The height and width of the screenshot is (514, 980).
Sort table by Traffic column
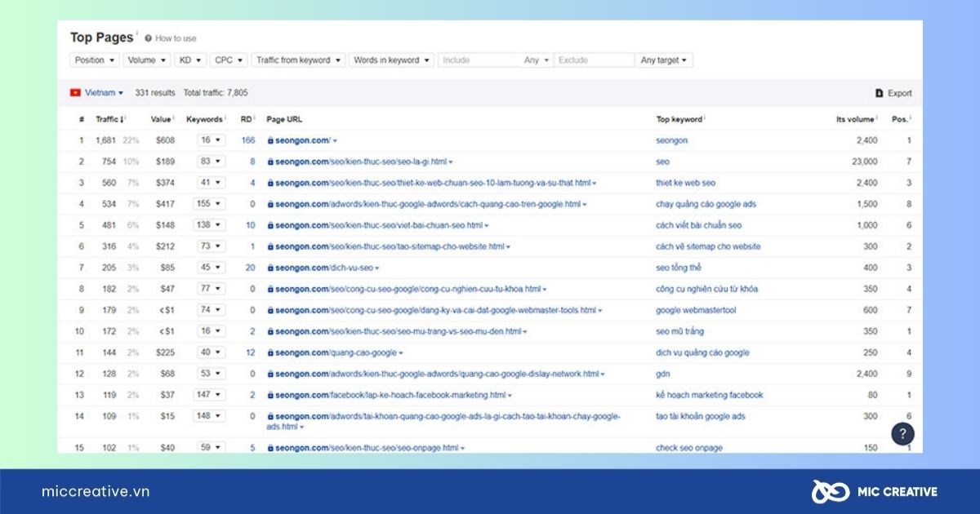pos(110,119)
